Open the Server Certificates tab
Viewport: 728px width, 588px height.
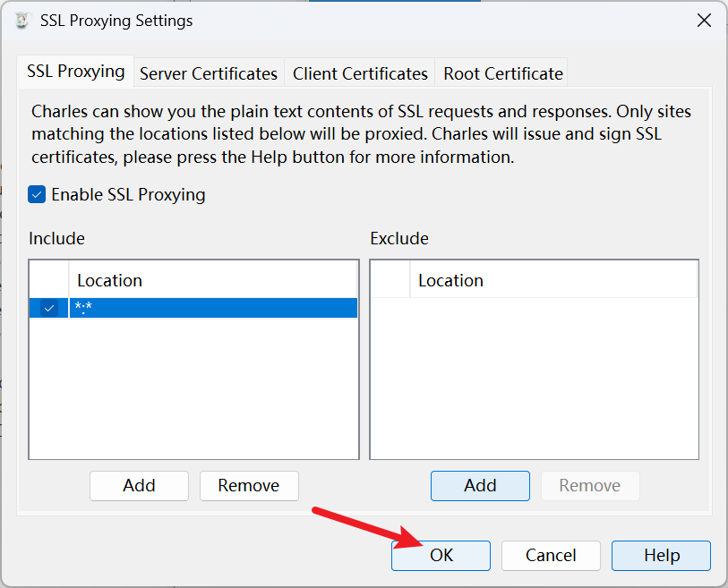coord(209,73)
